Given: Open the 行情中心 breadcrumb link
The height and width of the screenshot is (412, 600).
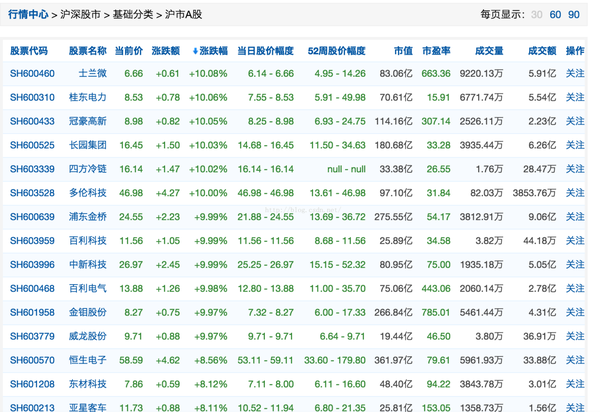Looking at the screenshot, I should click(x=28, y=15).
